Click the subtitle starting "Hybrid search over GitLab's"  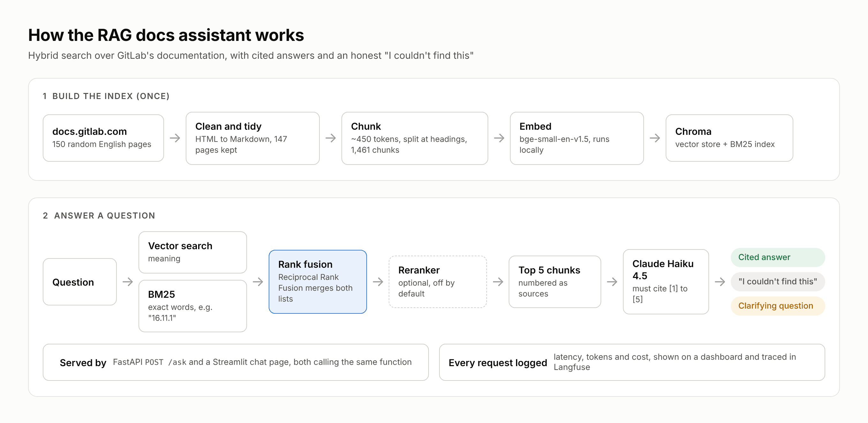[251, 55]
